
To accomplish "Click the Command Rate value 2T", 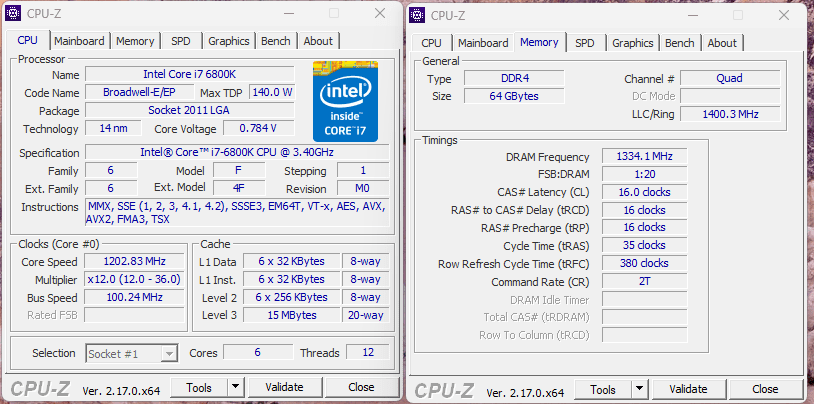I will click(x=644, y=281).
